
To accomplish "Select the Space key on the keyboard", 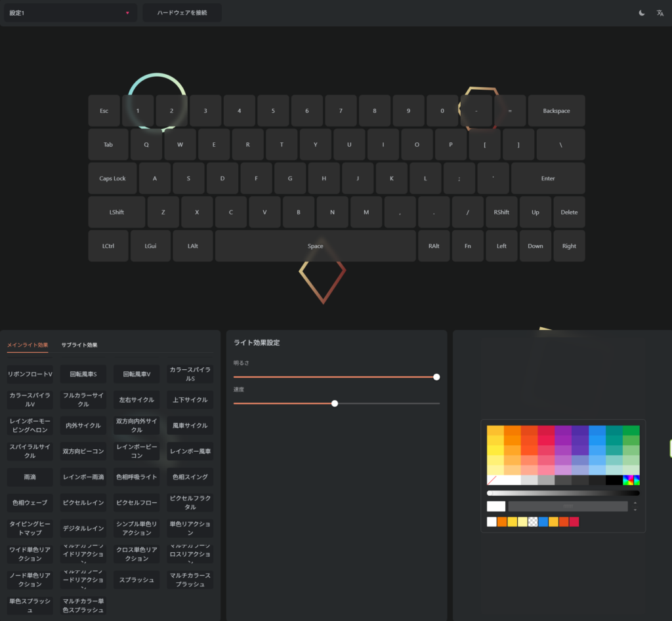I will pos(316,246).
